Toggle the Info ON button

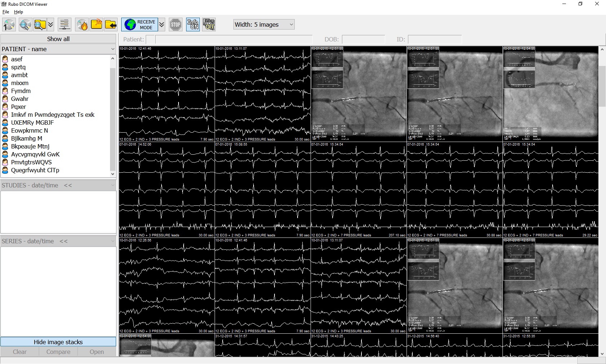tap(193, 25)
